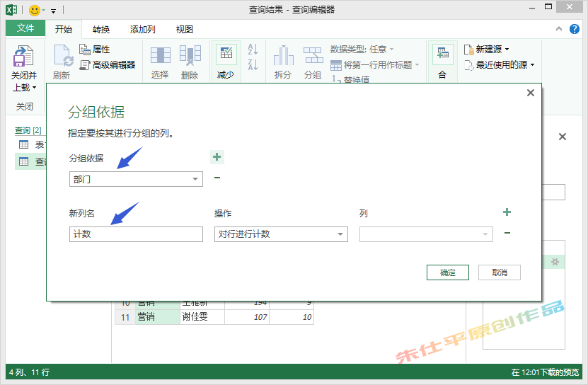Image resolution: width=588 pixels, height=385 pixels.
Task: Click the Excel application icon
Action: coord(11,10)
